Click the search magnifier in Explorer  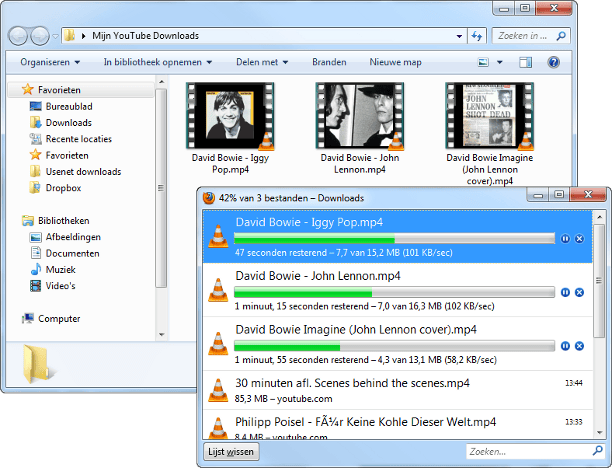point(561,36)
